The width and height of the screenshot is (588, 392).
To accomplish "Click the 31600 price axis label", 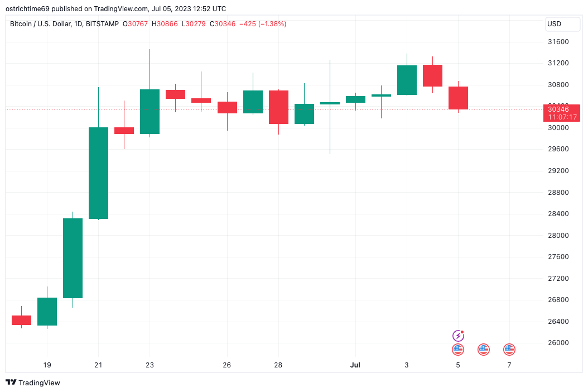I will point(558,42).
